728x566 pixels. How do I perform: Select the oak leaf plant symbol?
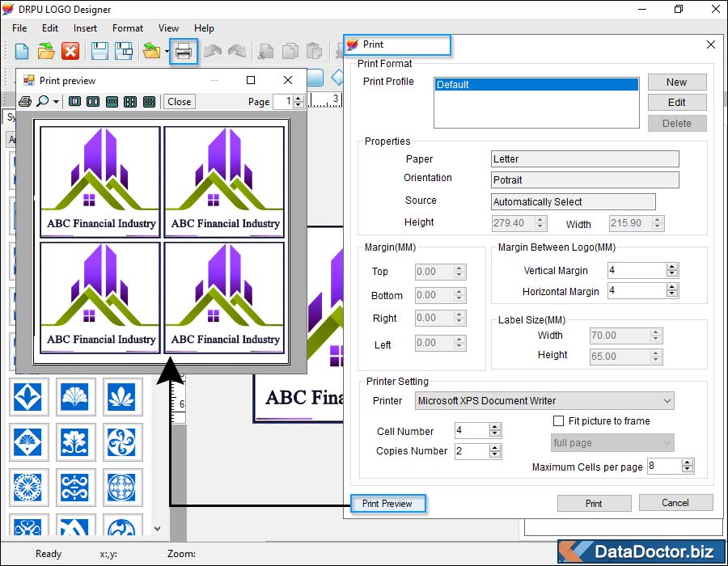75,441
